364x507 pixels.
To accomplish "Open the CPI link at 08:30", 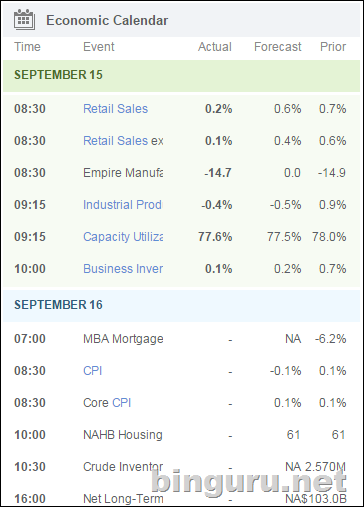I will pos(92,371).
